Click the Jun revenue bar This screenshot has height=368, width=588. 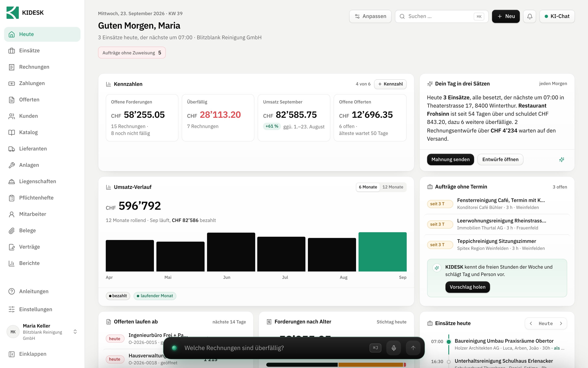(231, 252)
